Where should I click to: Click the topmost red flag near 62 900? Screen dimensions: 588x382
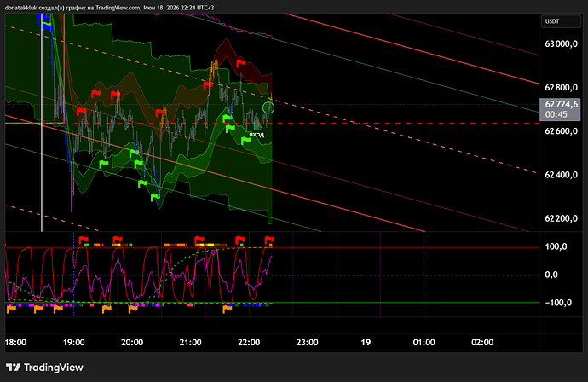240,63
